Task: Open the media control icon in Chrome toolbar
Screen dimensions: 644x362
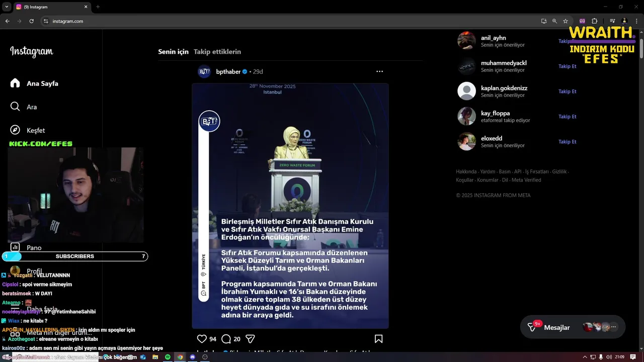Action: (612, 21)
